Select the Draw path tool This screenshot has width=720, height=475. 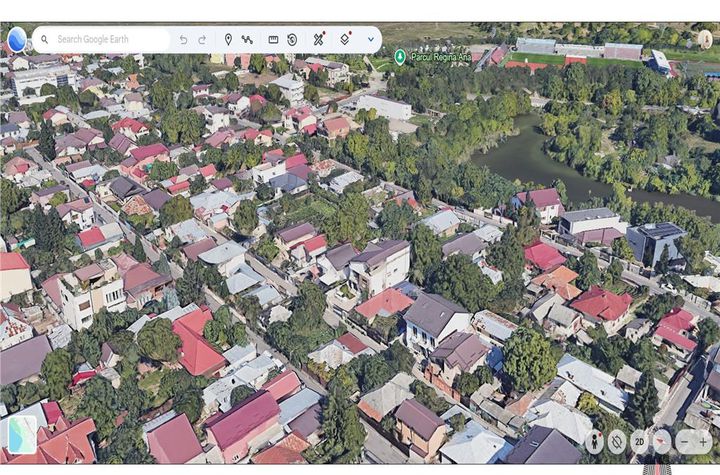coord(247,40)
